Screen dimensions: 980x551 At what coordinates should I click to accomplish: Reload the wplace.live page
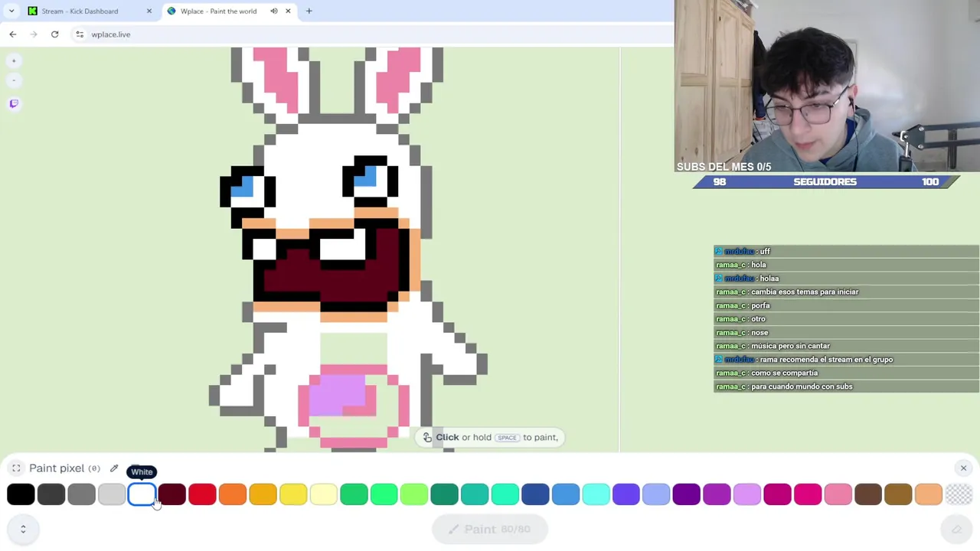[x=54, y=34]
